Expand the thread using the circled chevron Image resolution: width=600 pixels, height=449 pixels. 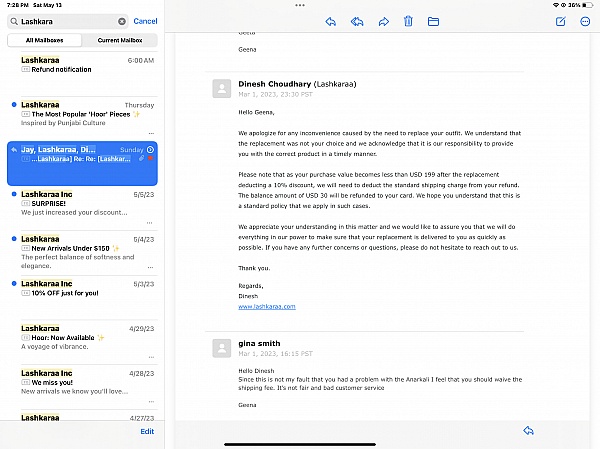(150, 149)
